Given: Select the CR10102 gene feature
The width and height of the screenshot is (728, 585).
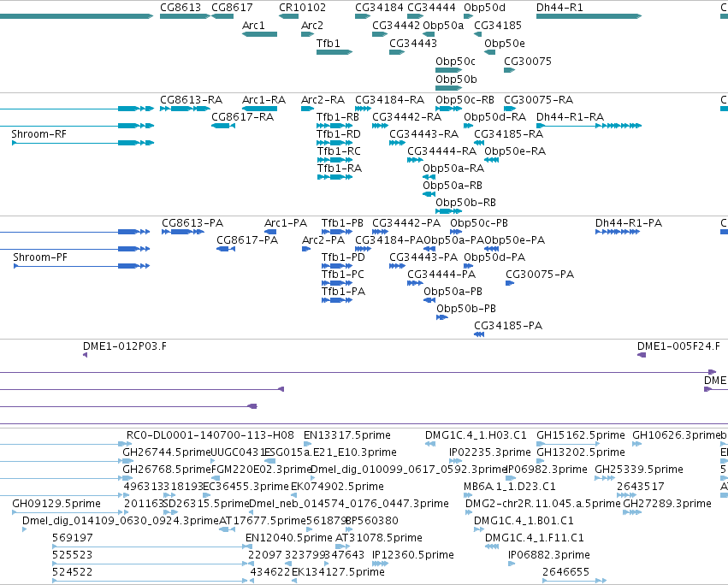Looking at the screenshot, I should [288, 16].
